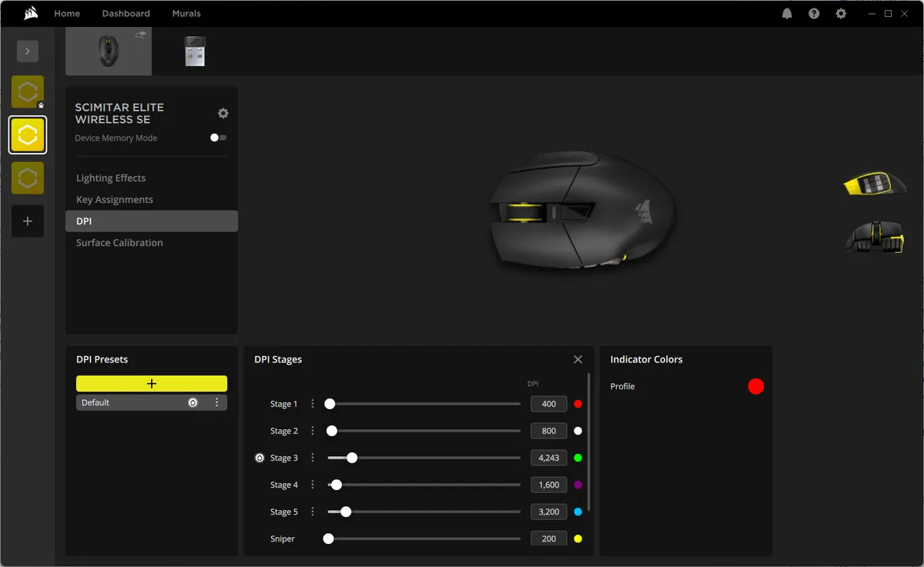
Task: Expand the collapsed sidebar with the arrow
Action: pos(27,51)
